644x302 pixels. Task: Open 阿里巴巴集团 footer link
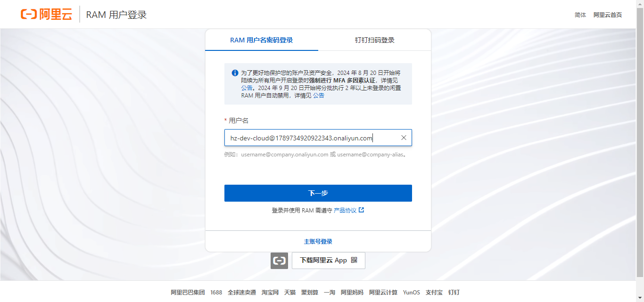coord(188,292)
